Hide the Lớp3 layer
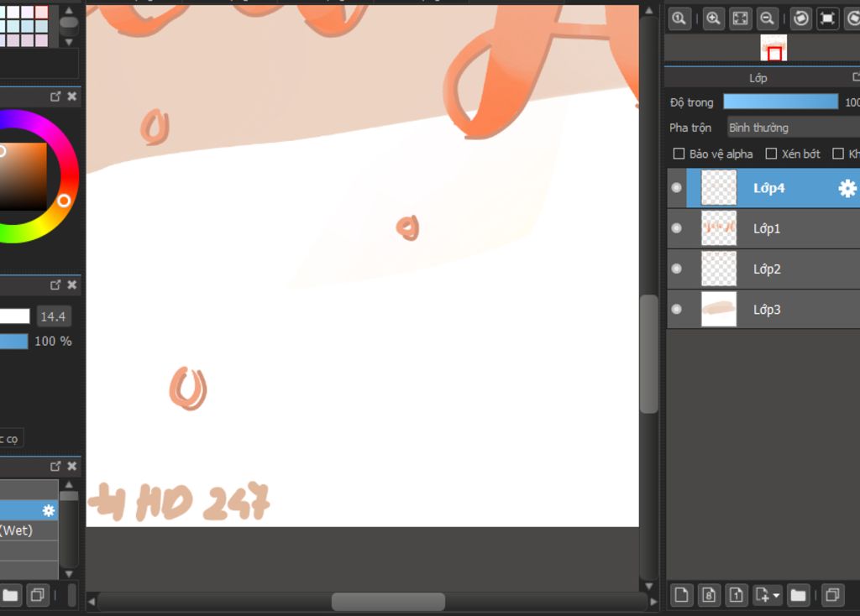 (x=676, y=309)
